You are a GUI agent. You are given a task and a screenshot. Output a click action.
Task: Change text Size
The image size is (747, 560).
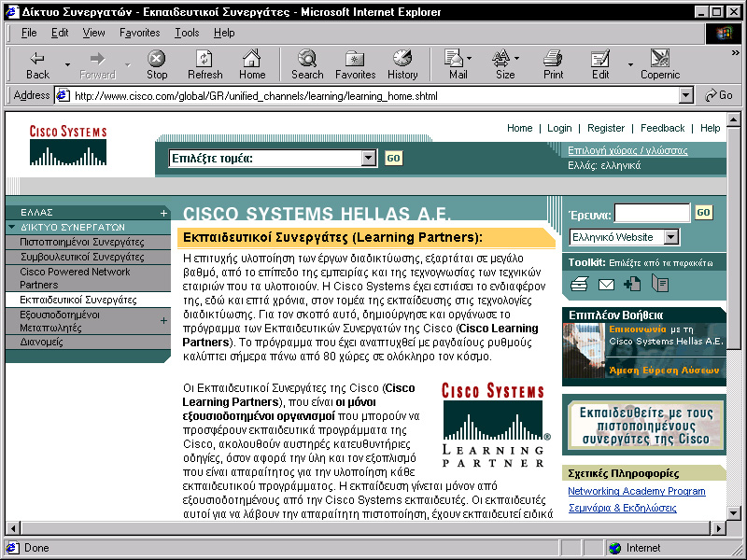pos(505,65)
